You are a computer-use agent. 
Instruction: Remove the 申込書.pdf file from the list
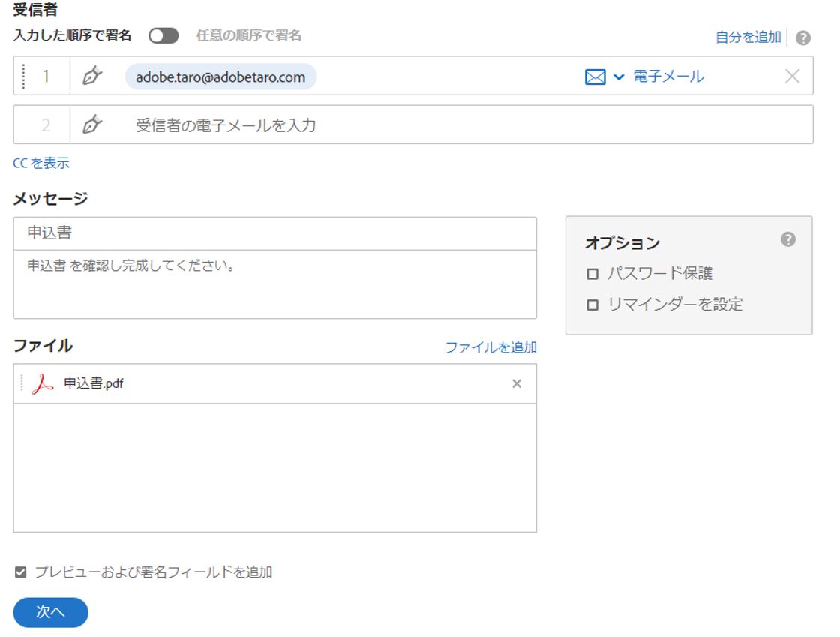coord(517,384)
